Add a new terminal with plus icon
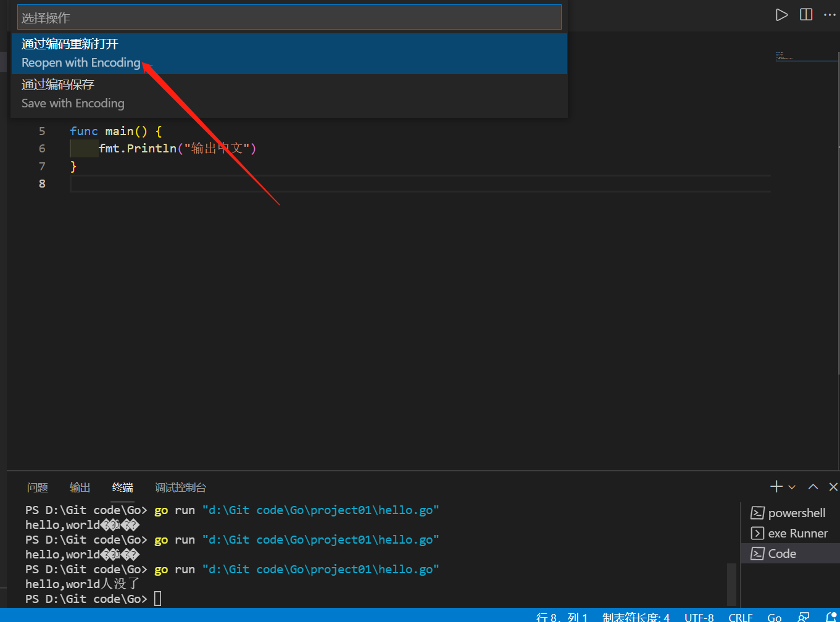Viewport: 840px width, 622px height. click(776, 487)
